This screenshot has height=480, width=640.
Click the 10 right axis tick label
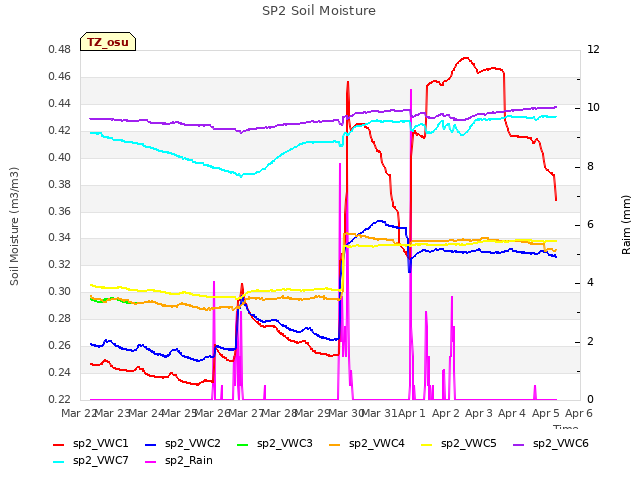pos(593,108)
